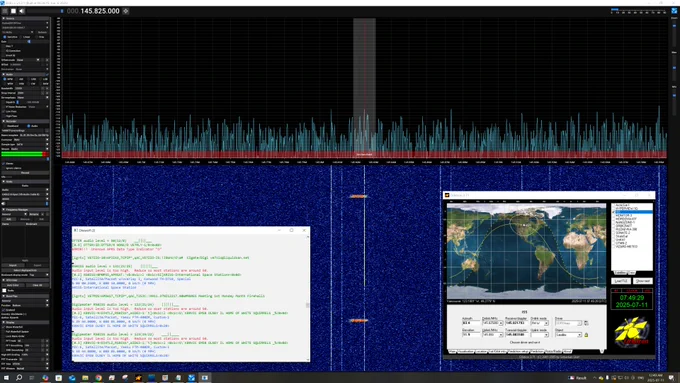Open Orbitron Dnlink mode dropdown
The width and height of the screenshot is (680, 383).
click(x=539, y=323)
